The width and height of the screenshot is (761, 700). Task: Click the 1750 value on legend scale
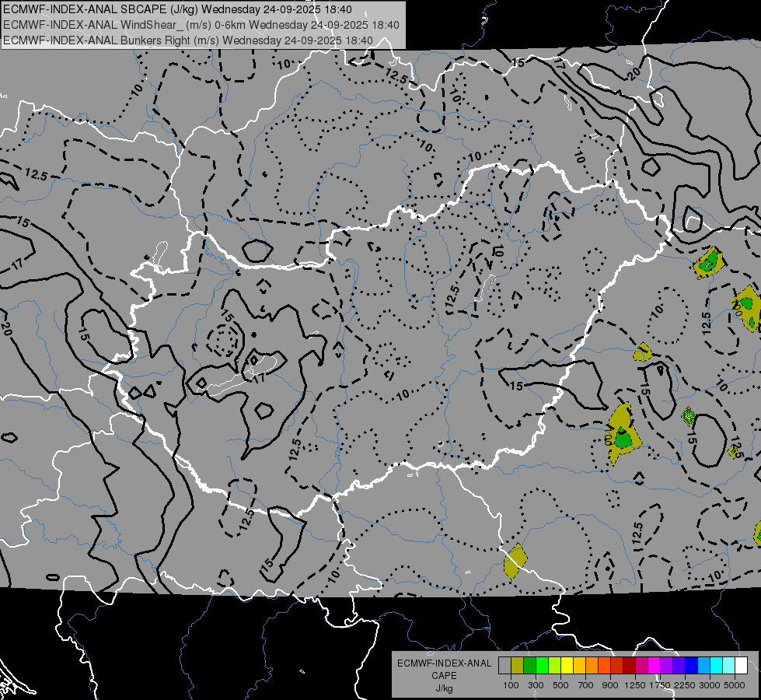pyautogui.click(x=660, y=685)
